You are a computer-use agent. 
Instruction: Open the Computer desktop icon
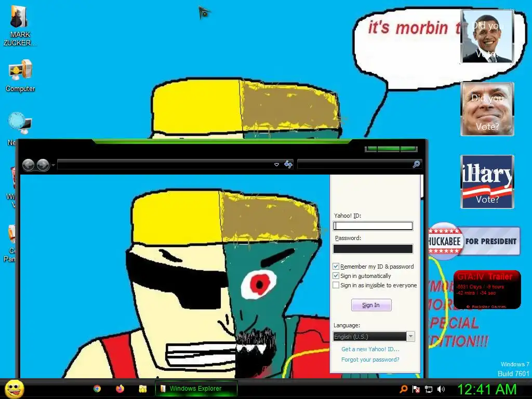pos(20,76)
